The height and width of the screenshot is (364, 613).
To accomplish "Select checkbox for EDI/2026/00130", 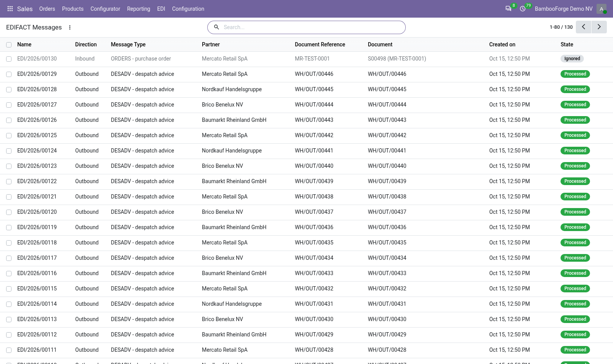I will click(9, 59).
